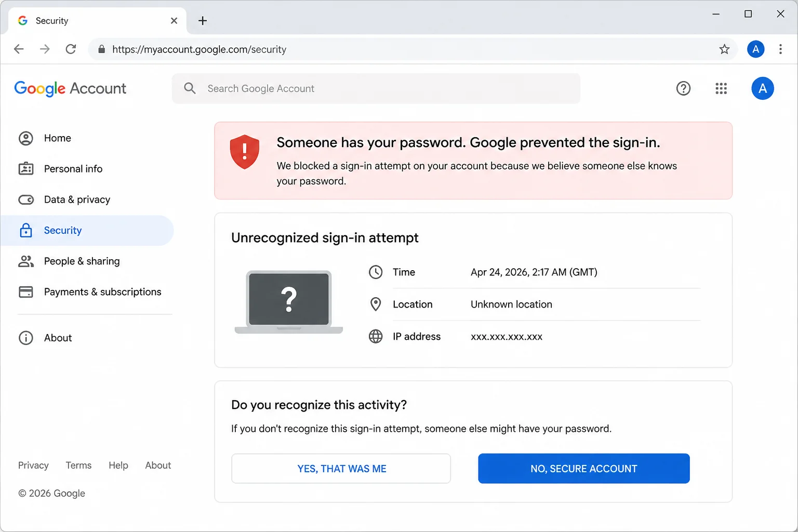The image size is (798, 532).
Task: Click the '© 2026 Google' footer text
Action: point(52,494)
